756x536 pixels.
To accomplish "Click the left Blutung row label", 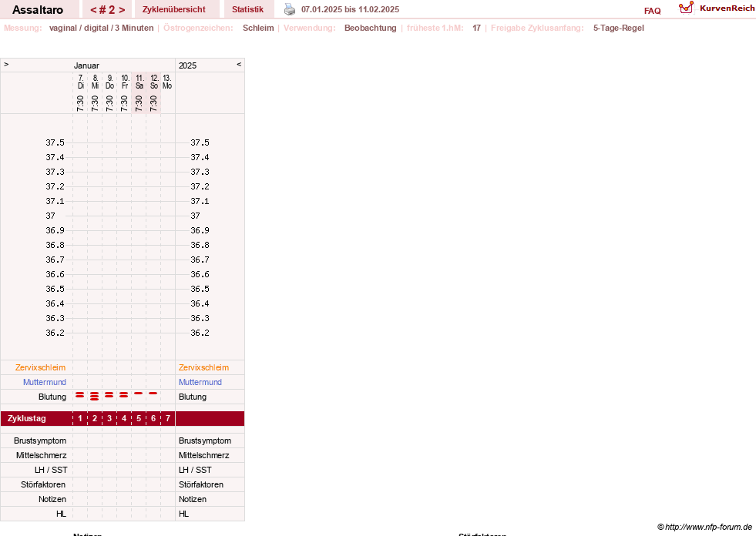I will pos(52,397).
